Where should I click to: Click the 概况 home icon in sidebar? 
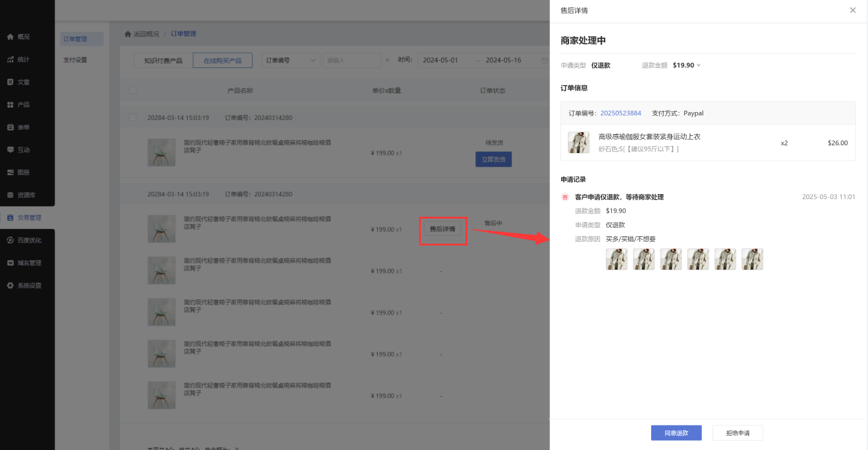click(10, 37)
